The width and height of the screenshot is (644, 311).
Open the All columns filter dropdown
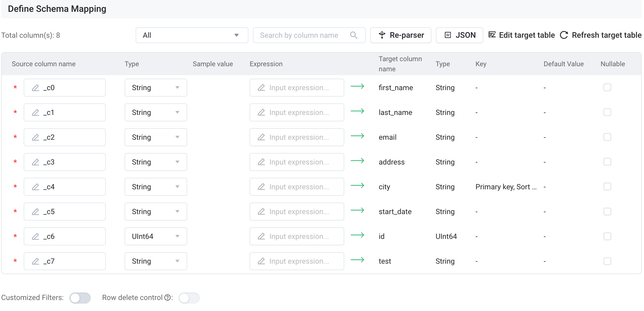tap(192, 35)
